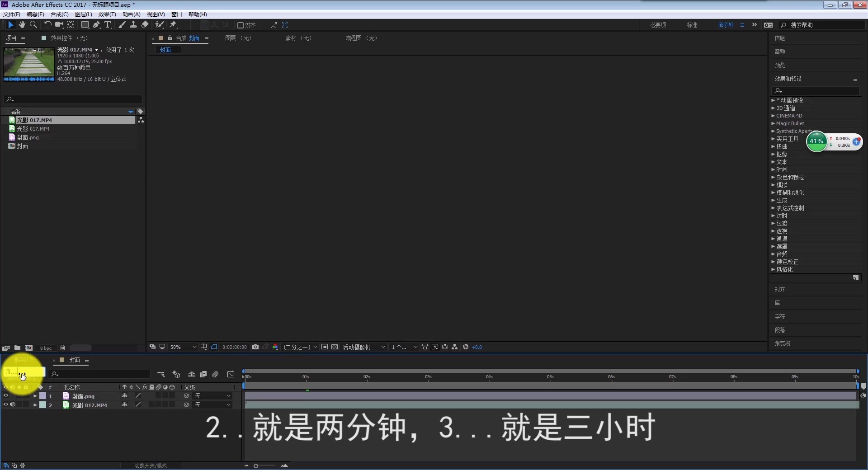Mute audio of 光影 017.MP4 layer
This screenshot has height=470, width=868.
13,405
